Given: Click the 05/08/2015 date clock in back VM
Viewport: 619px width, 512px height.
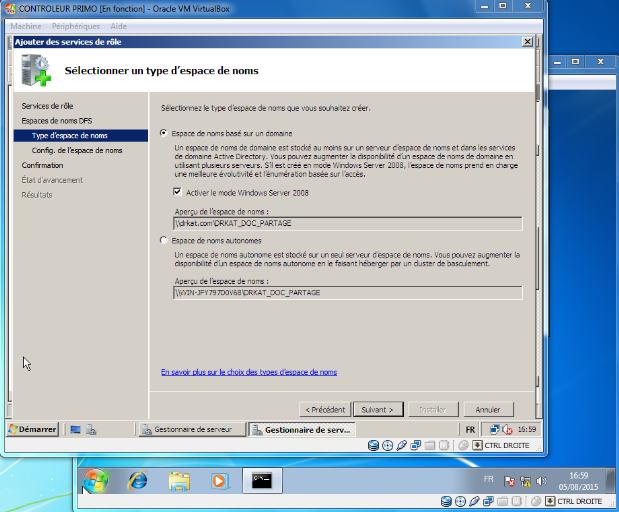Looking at the screenshot, I should (578, 481).
